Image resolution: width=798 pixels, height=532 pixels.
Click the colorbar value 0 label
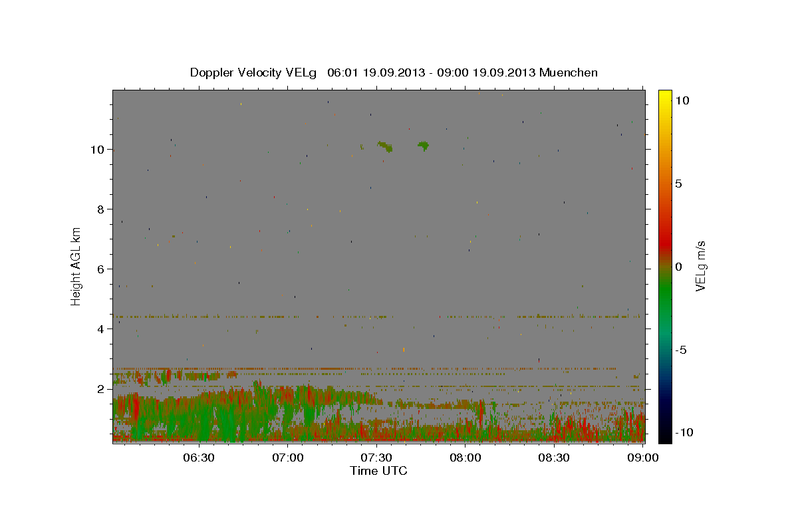tap(679, 266)
